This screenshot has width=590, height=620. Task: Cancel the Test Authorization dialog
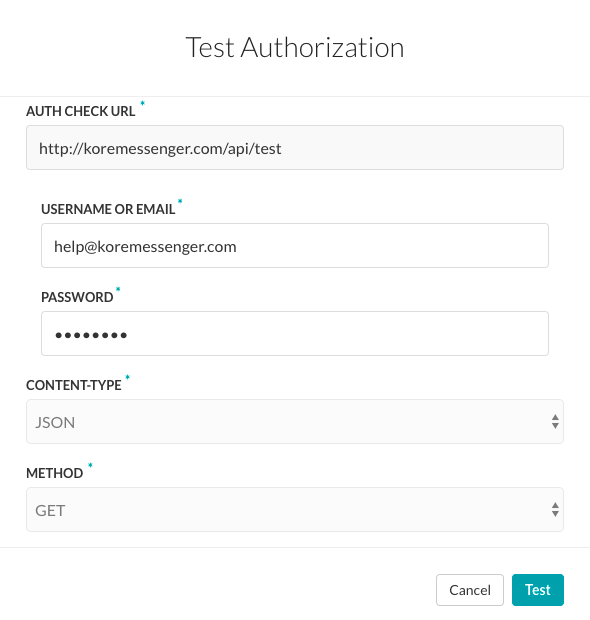pyautogui.click(x=470, y=590)
